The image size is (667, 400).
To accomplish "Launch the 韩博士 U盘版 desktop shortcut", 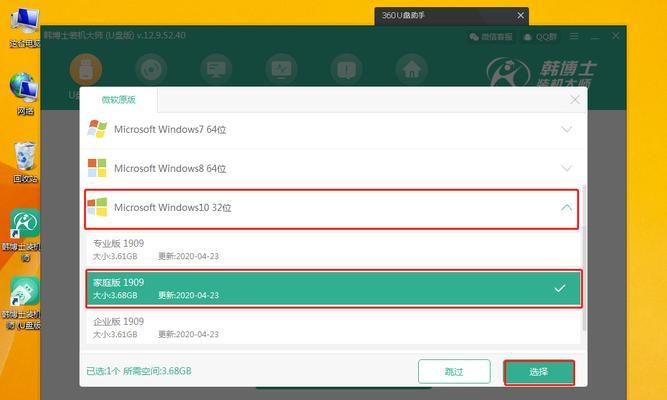I will coord(23,303).
